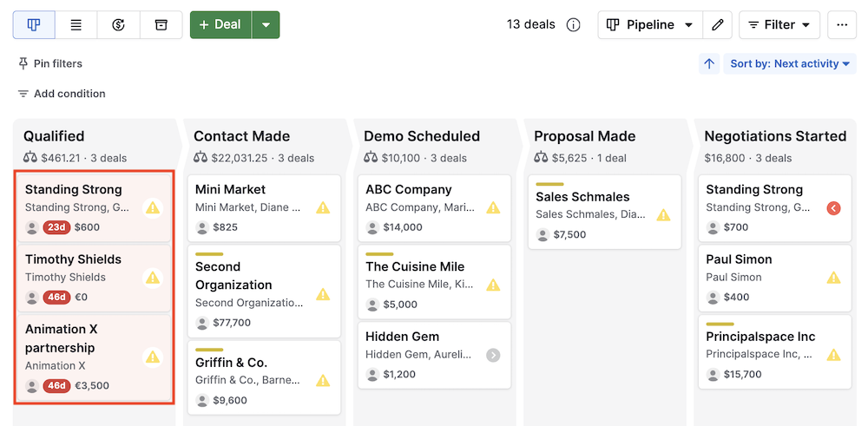868x426 pixels.
Task: Click the add Deal button
Action: (220, 25)
